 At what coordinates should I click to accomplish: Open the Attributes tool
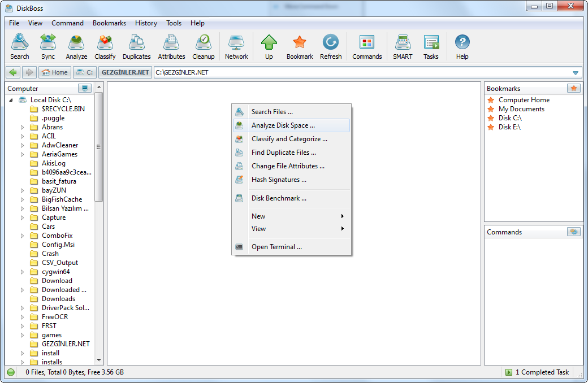171,47
